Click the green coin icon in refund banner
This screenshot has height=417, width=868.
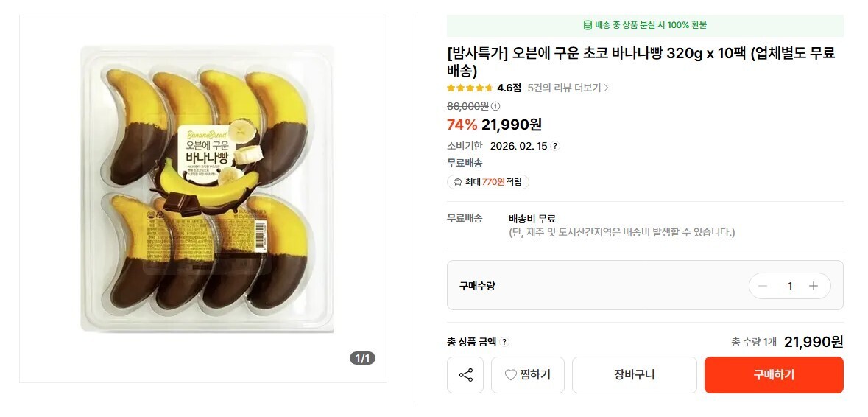(x=588, y=25)
